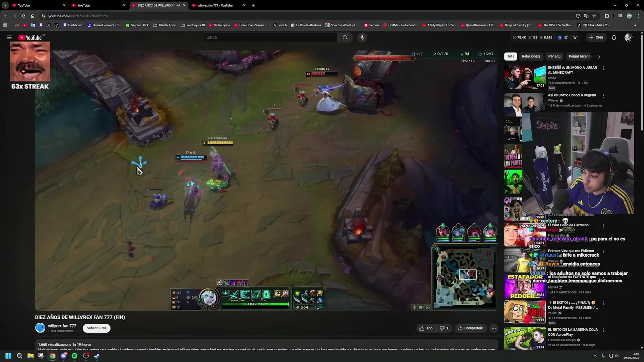This screenshot has width=644, height=362.
Task: Click the browser address bar URL
Action: (x=78, y=16)
